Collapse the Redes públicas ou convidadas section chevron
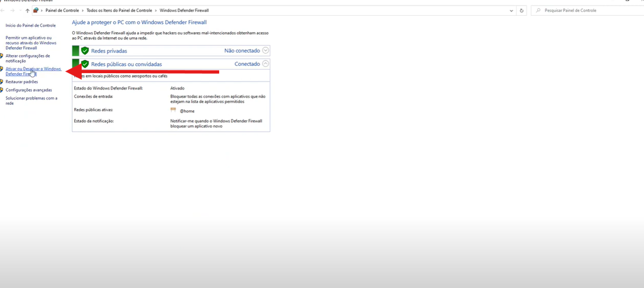 (x=266, y=64)
